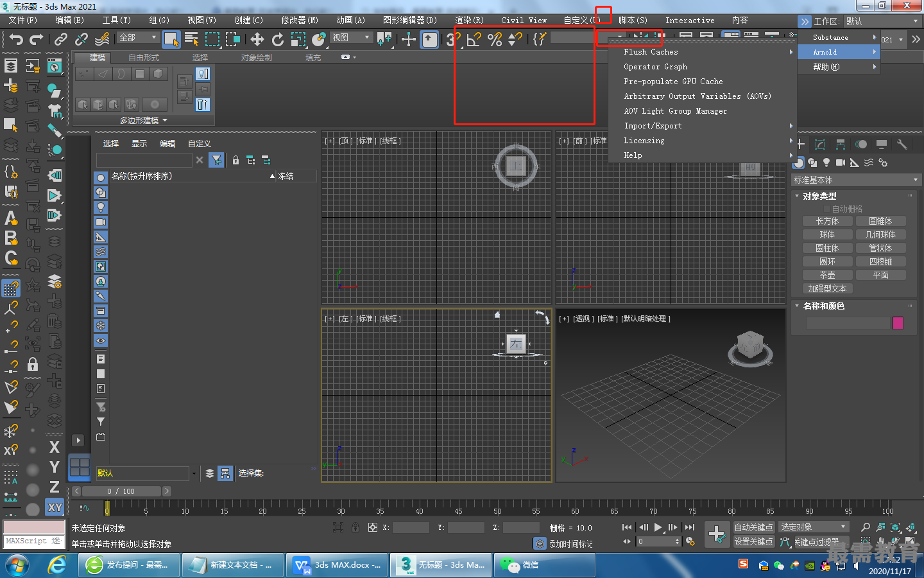Click the 平面 button
The image size is (924, 578).
tap(881, 275)
